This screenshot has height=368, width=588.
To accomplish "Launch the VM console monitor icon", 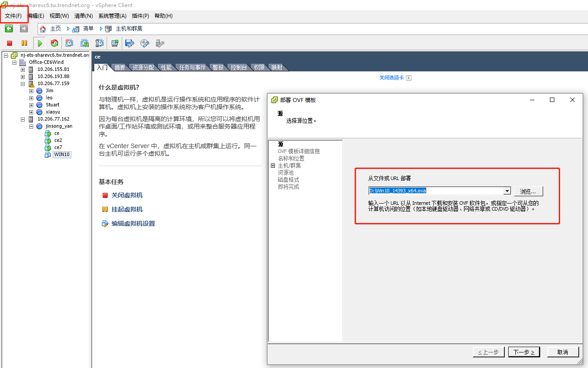I will (x=115, y=43).
